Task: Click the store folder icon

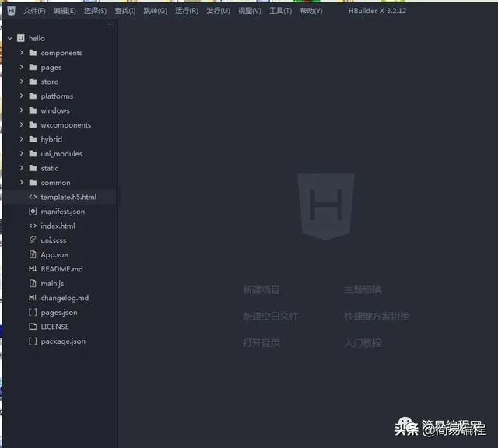Action: click(33, 82)
